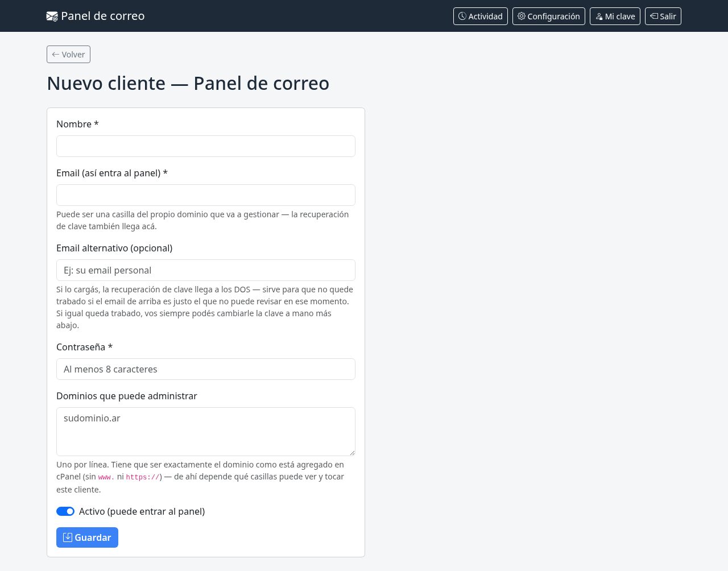
Task: Grab the textarea resize handle corner
Action: [352, 453]
